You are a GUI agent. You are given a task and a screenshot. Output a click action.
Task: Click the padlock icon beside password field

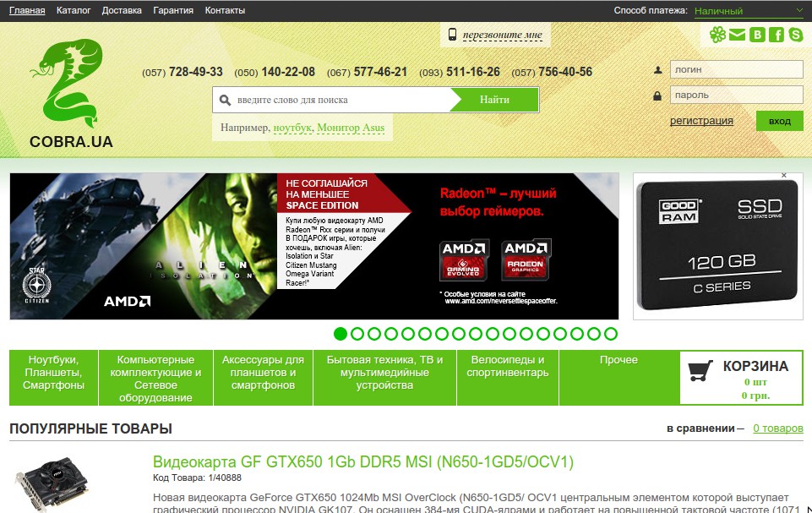click(x=657, y=96)
